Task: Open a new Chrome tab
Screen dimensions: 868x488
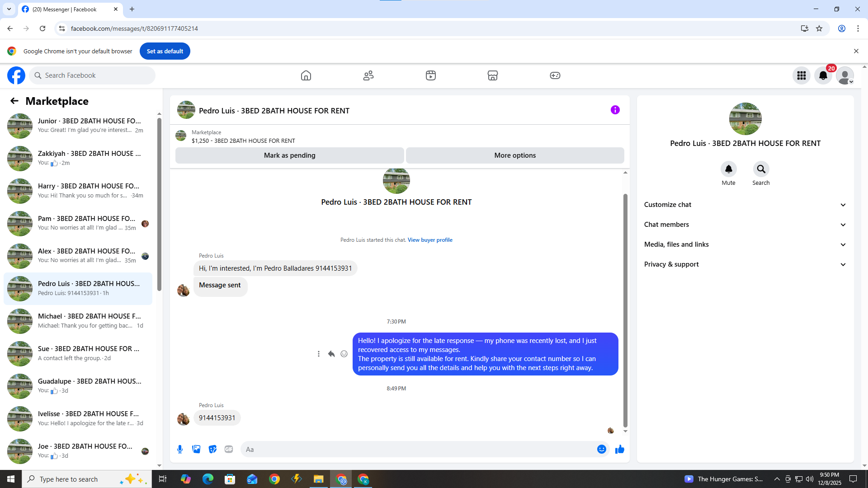Action: [132, 9]
